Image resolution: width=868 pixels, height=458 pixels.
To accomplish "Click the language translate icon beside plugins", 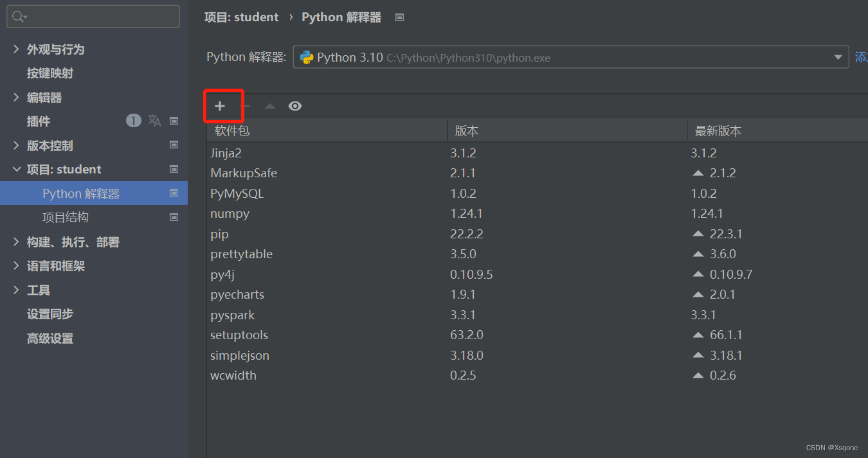I will pyautogui.click(x=154, y=121).
